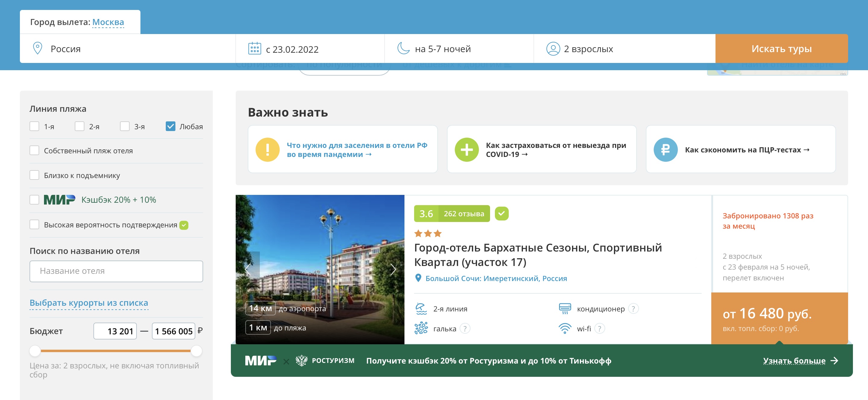868x400 pixels.
Task: Click the person icon for travelers
Action: click(x=553, y=49)
